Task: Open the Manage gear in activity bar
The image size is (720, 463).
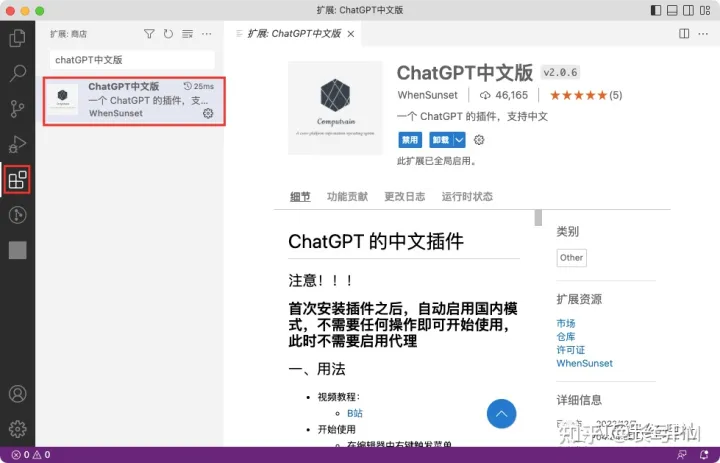Action: click(x=17, y=429)
